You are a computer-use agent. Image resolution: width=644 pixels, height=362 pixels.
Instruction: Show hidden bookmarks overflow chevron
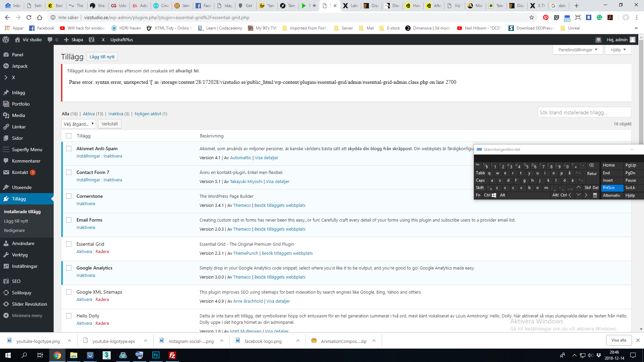click(636, 28)
